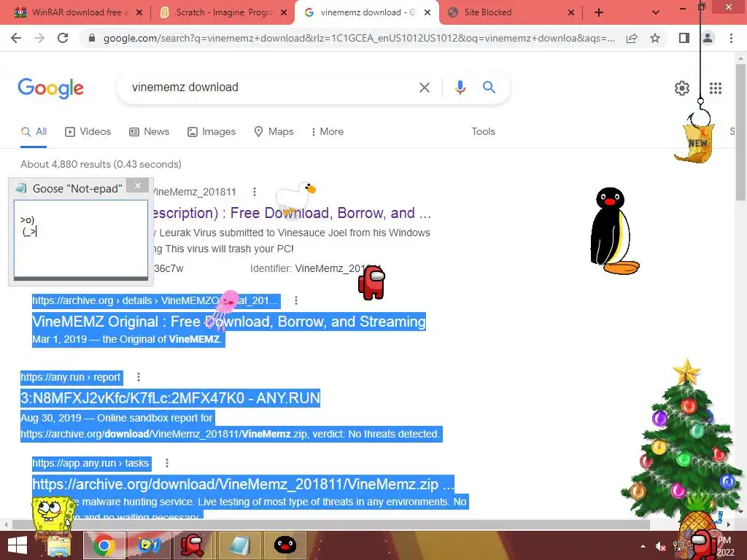Go back to the previous page
The image size is (747, 560).
tap(16, 38)
